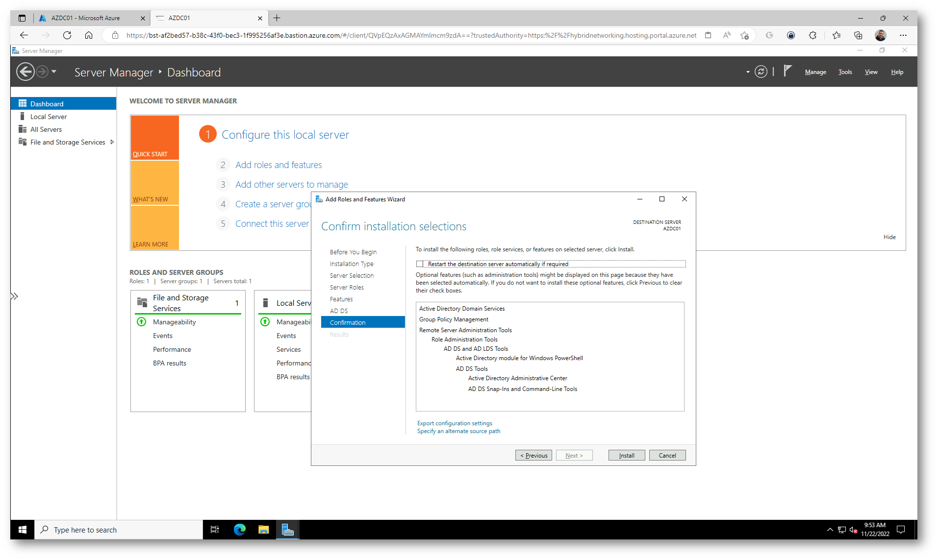Enable restart destination server automatically checkbox
This screenshot has height=560, width=938.
point(420,264)
